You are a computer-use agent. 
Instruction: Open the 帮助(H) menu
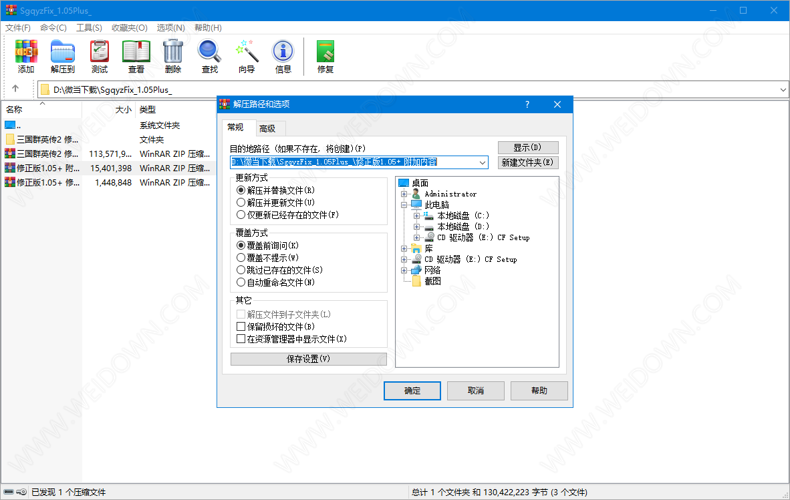coord(208,28)
